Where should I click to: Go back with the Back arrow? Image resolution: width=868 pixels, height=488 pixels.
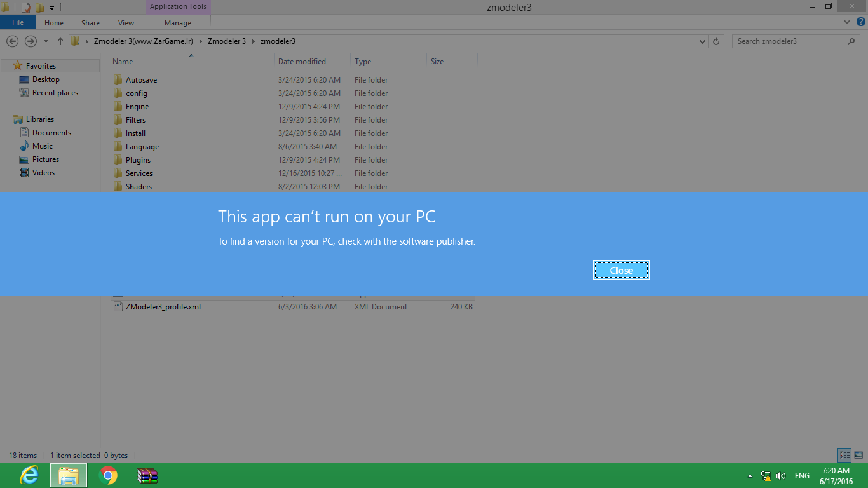[12, 41]
